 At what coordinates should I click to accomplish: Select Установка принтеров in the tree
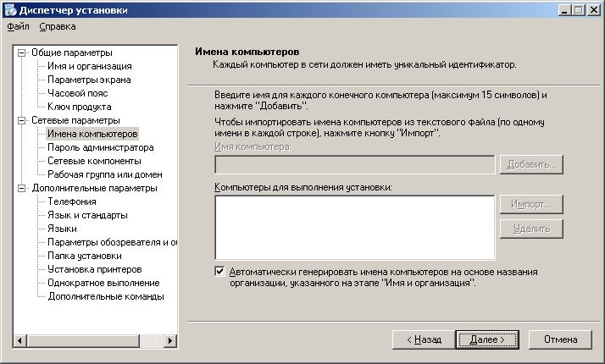tap(94, 269)
